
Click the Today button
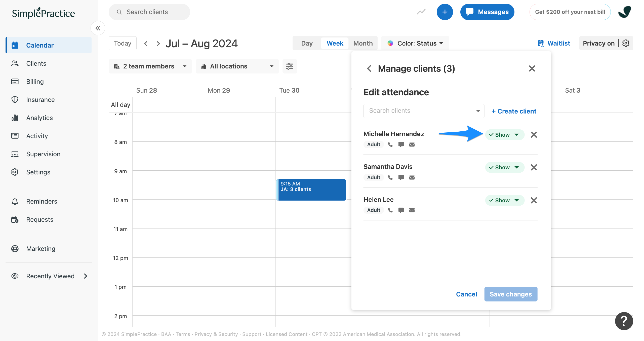(x=123, y=43)
